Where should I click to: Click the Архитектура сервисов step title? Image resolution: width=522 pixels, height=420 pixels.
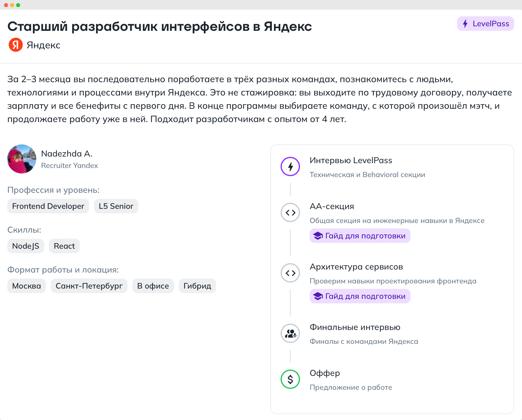[356, 267]
